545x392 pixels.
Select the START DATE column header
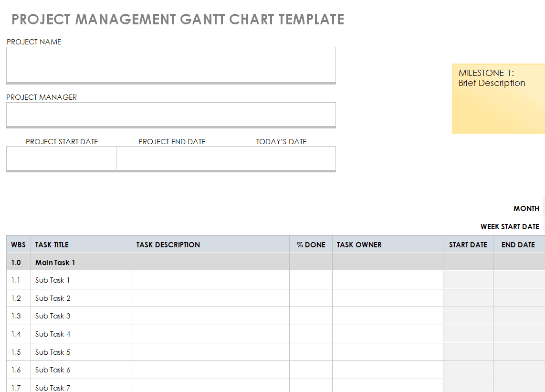point(468,244)
